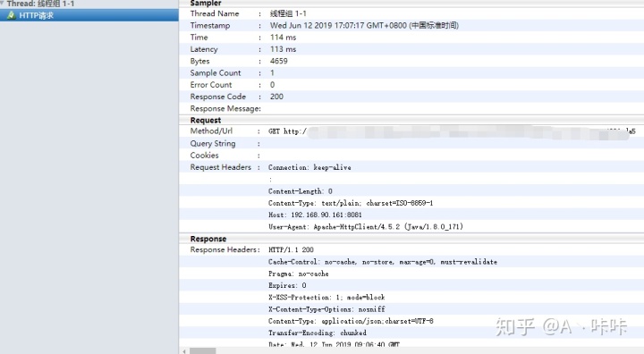Click the Sampler section header
Viewport: 644px width, 354px height.
click(206, 4)
